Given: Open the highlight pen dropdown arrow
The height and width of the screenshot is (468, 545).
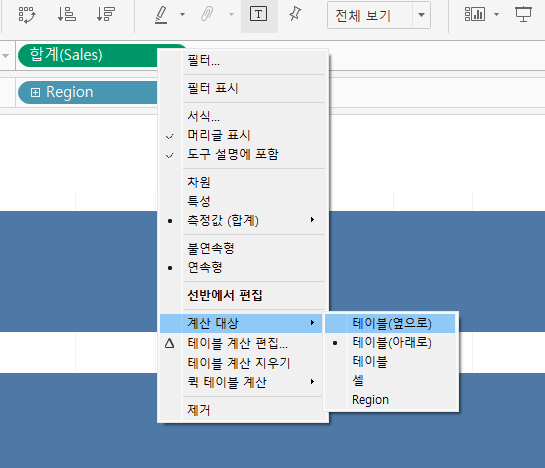Looking at the screenshot, I should click(x=182, y=15).
